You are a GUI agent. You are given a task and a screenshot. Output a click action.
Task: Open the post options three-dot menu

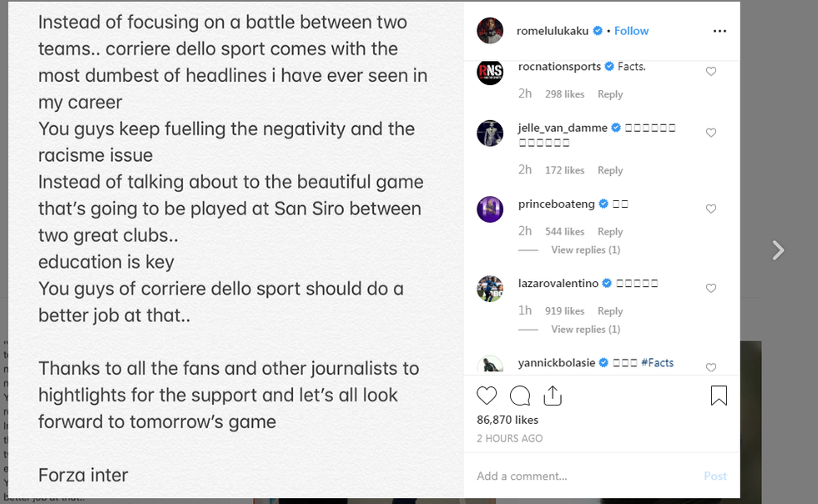click(x=720, y=30)
